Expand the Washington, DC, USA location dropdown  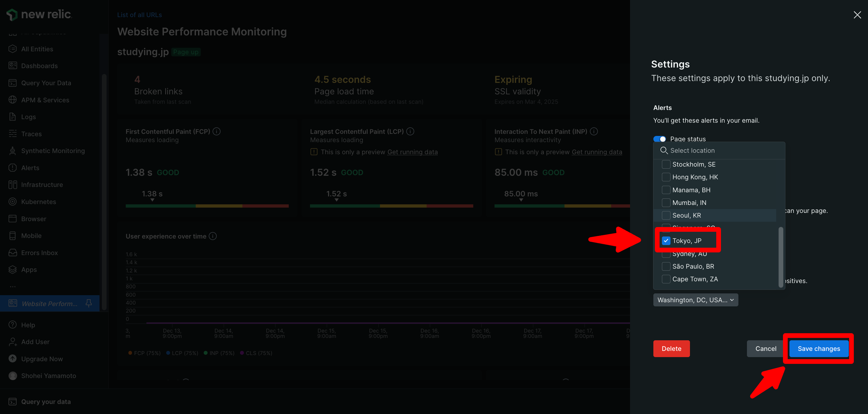click(695, 300)
